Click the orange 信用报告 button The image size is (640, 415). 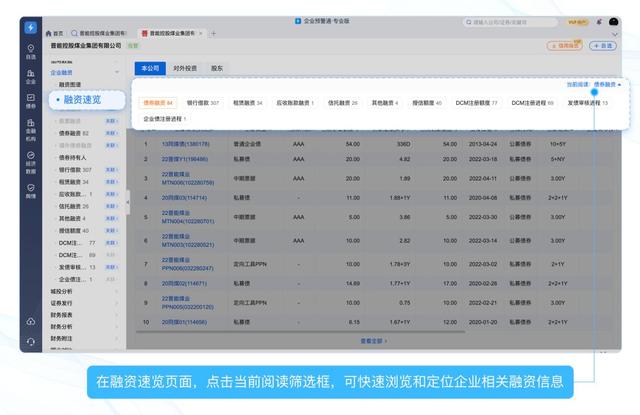pyautogui.click(x=564, y=46)
